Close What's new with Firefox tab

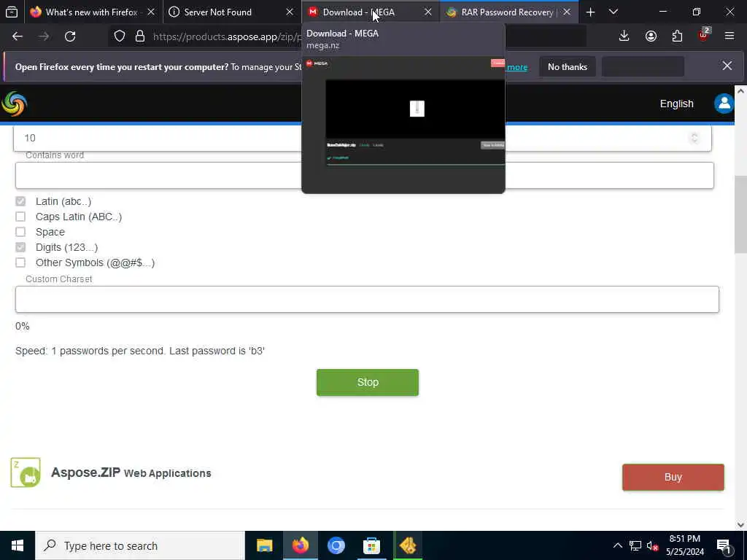click(x=151, y=12)
